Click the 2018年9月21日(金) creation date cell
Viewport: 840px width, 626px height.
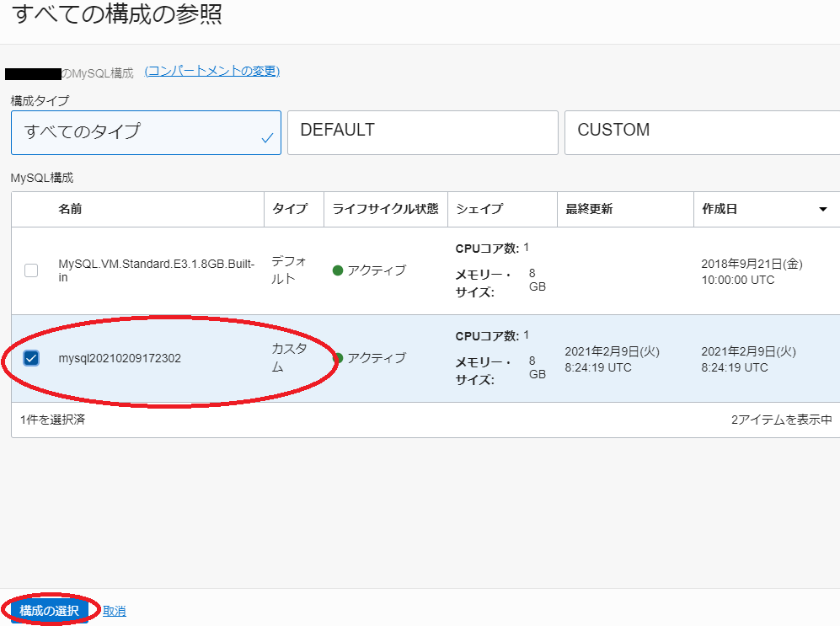[x=752, y=271]
